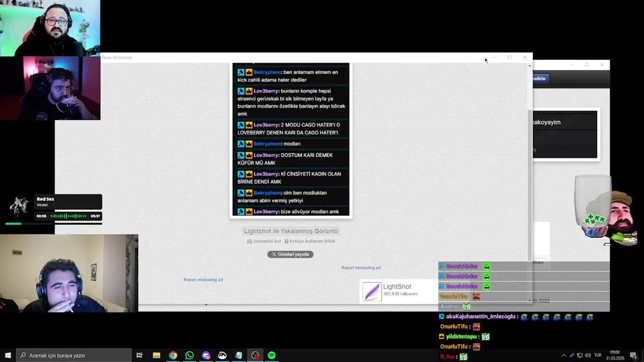Click the akaKajuhanettin_Imlecoglu username in chat
The width and height of the screenshot is (644, 362).
[480, 317]
